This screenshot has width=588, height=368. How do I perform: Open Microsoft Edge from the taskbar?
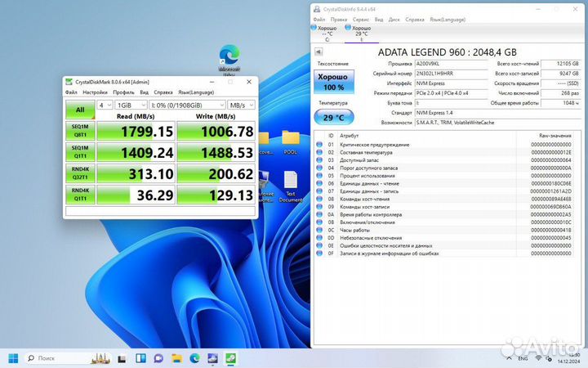pos(194,358)
